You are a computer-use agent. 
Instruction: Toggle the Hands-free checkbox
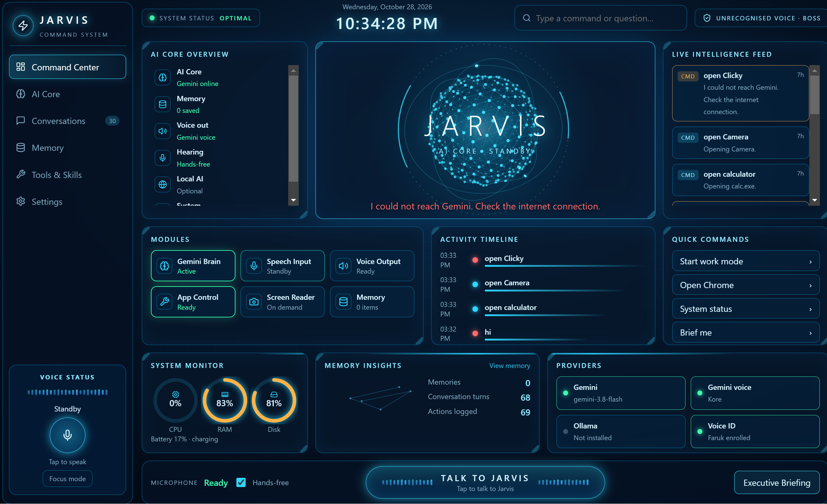pyautogui.click(x=241, y=482)
